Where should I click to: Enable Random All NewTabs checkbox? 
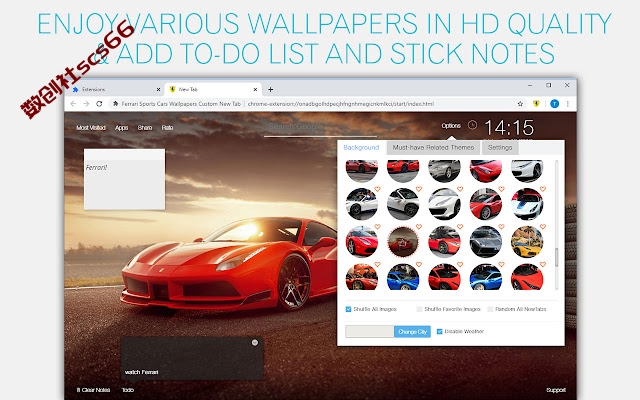point(490,309)
